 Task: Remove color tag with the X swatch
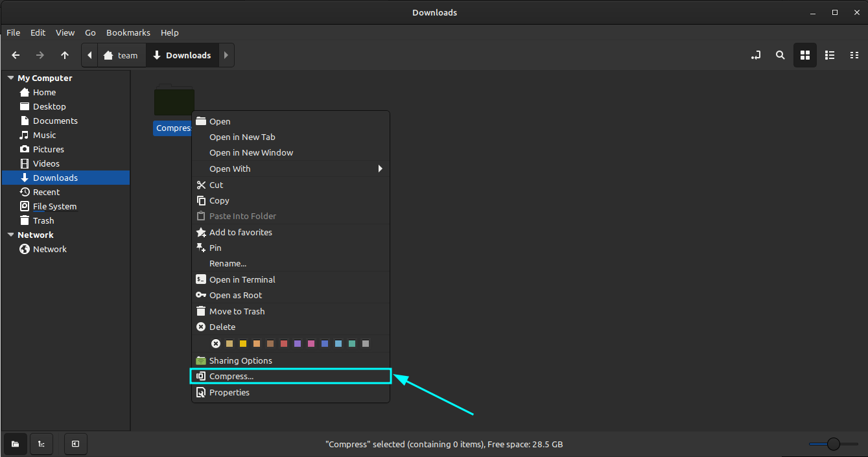click(216, 343)
